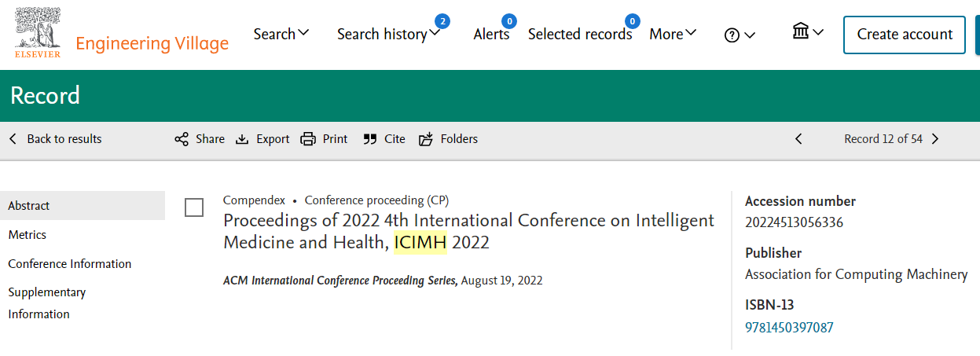Click the Elsevier tree logo

point(37,32)
